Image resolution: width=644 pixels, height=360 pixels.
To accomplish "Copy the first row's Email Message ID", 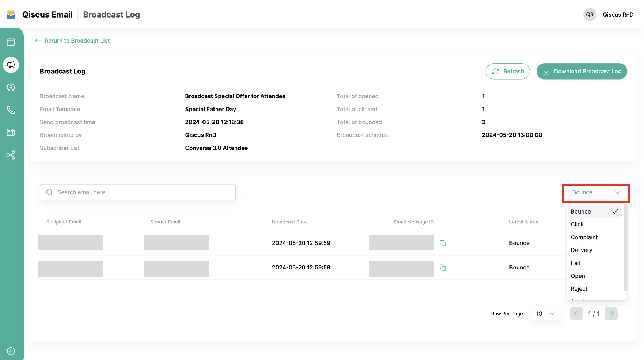I will click(x=443, y=243).
